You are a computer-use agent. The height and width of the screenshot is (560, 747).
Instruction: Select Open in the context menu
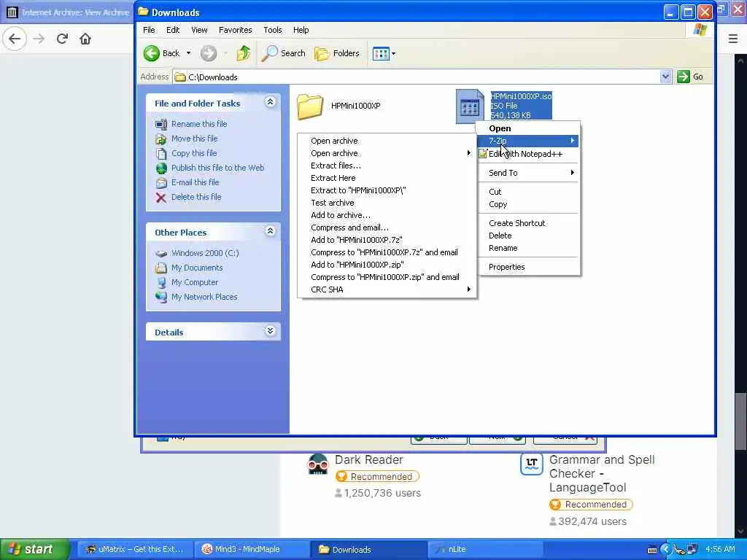point(530,128)
